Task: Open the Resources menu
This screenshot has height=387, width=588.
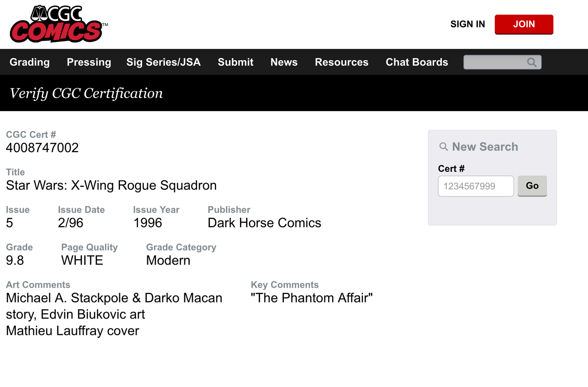Action: (x=341, y=62)
